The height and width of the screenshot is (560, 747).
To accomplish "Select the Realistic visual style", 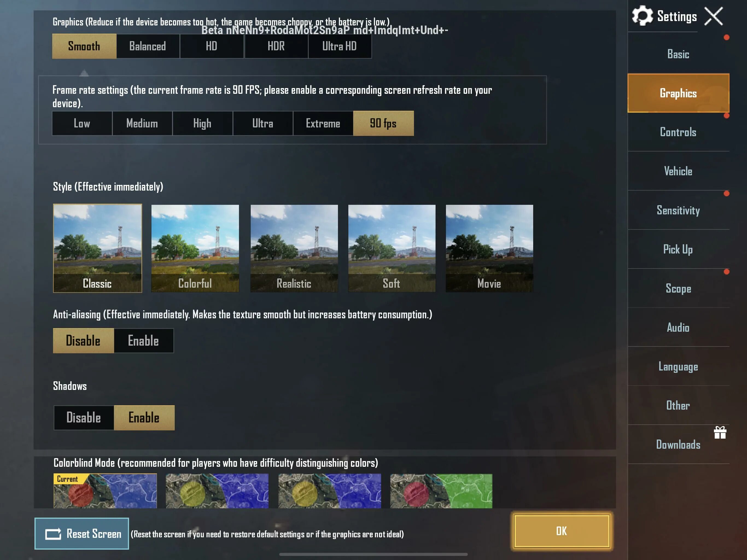I will pyautogui.click(x=293, y=248).
